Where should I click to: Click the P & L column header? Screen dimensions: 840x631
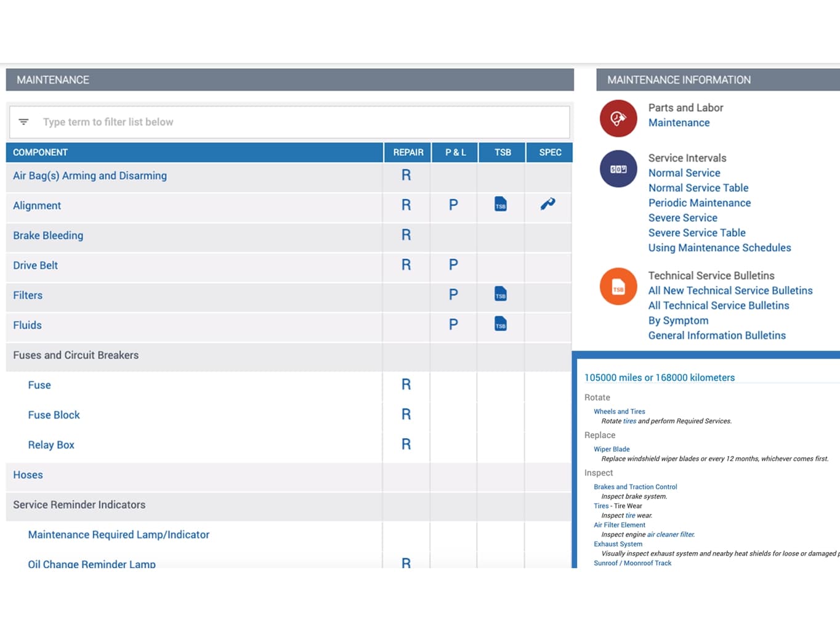tap(455, 152)
